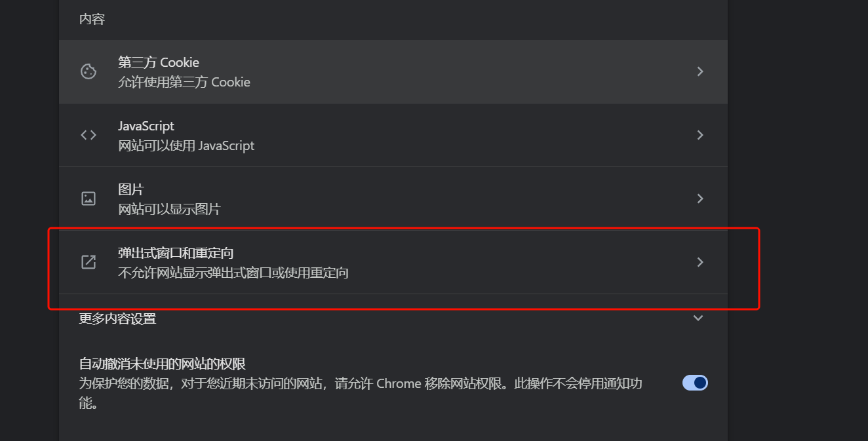
Task: Click the picture icon beside 图片
Action: [x=89, y=199]
